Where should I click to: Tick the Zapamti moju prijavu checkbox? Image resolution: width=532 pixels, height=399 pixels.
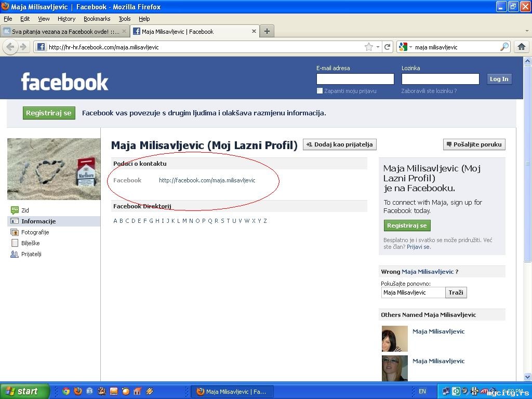pos(320,90)
